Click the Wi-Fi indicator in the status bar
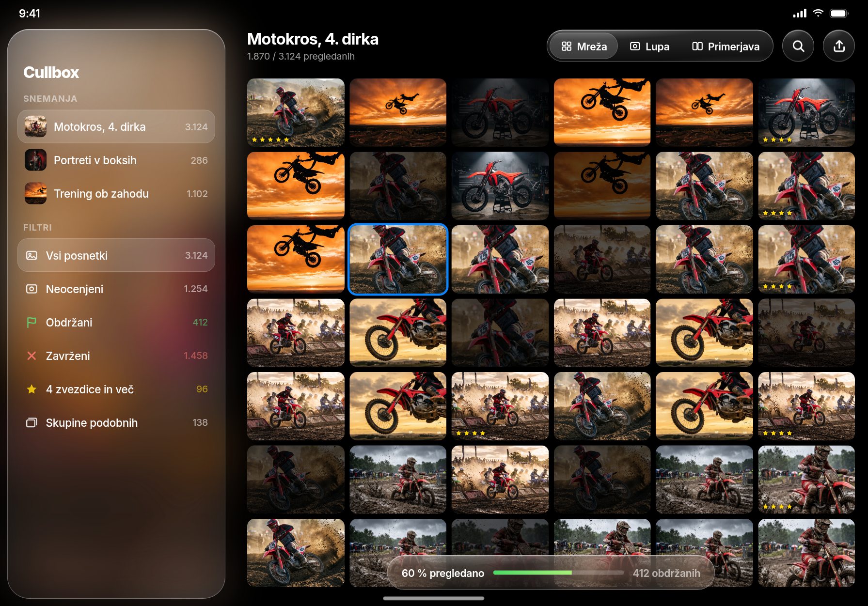This screenshot has height=606, width=868. (818, 13)
